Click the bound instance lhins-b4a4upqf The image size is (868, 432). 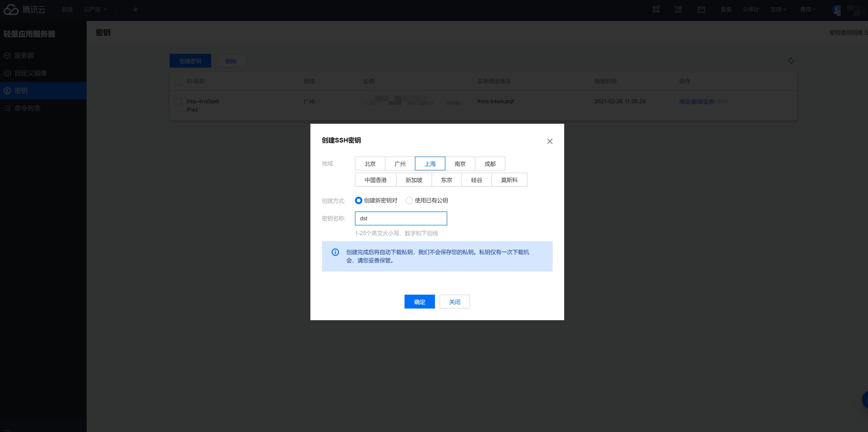click(495, 101)
